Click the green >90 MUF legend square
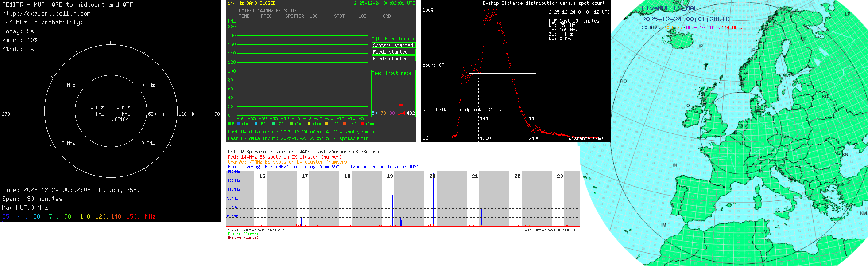Viewport: 868px width, 266px height. pyautogui.click(x=291, y=124)
